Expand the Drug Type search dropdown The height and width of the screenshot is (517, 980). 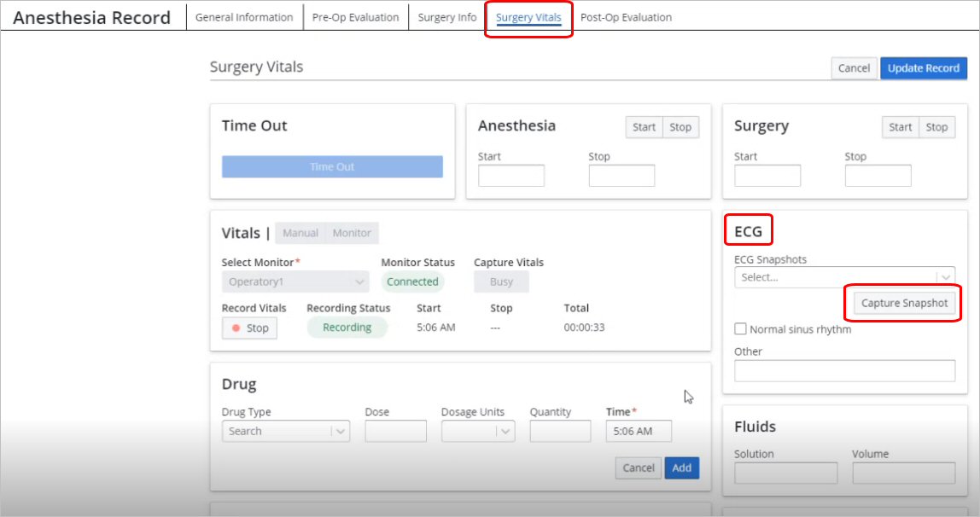(286, 432)
